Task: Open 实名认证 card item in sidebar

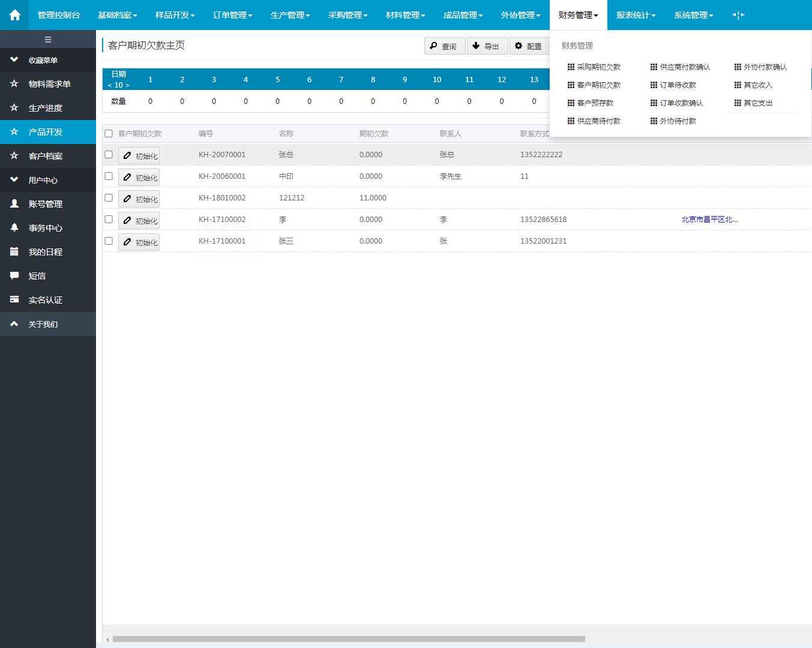Action: point(45,300)
